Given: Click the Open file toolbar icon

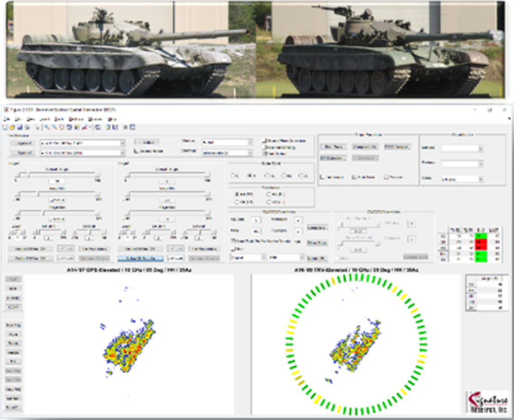Looking at the screenshot, I should (x=12, y=126).
